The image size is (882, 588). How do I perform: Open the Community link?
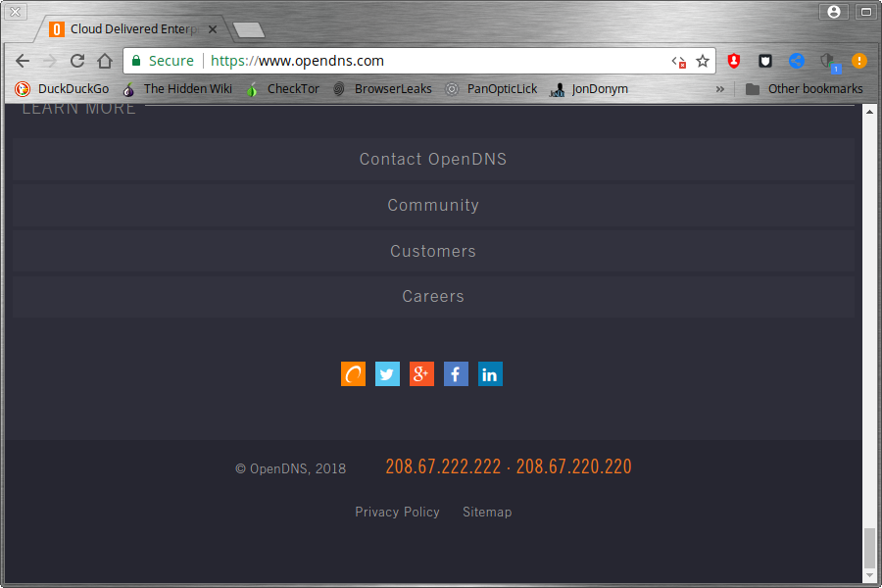(x=433, y=206)
